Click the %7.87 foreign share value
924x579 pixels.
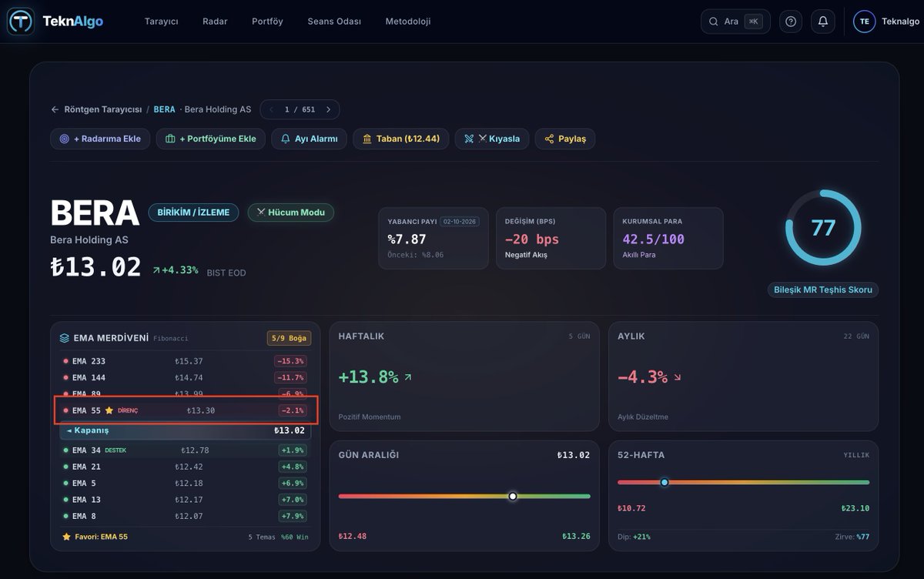(x=407, y=239)
